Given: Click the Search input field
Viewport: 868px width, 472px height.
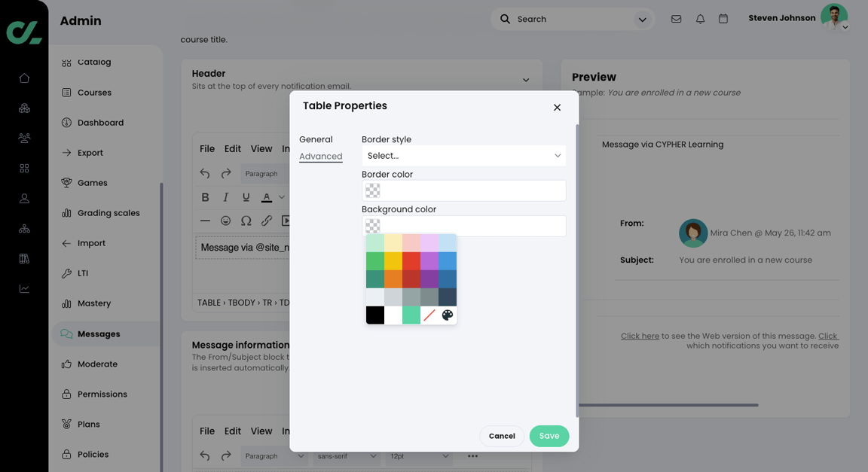Looking at the screenshot, I should (x=573, y=20).
